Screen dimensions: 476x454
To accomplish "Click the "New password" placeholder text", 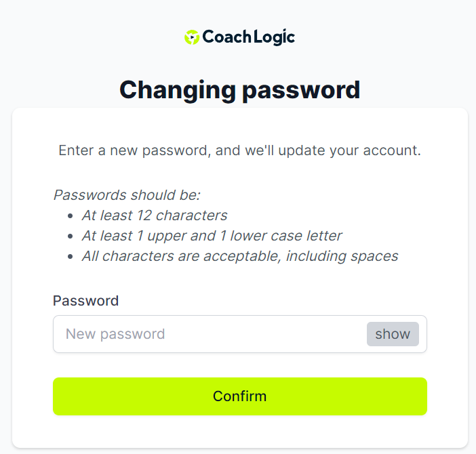I will [x=115, y=334].
